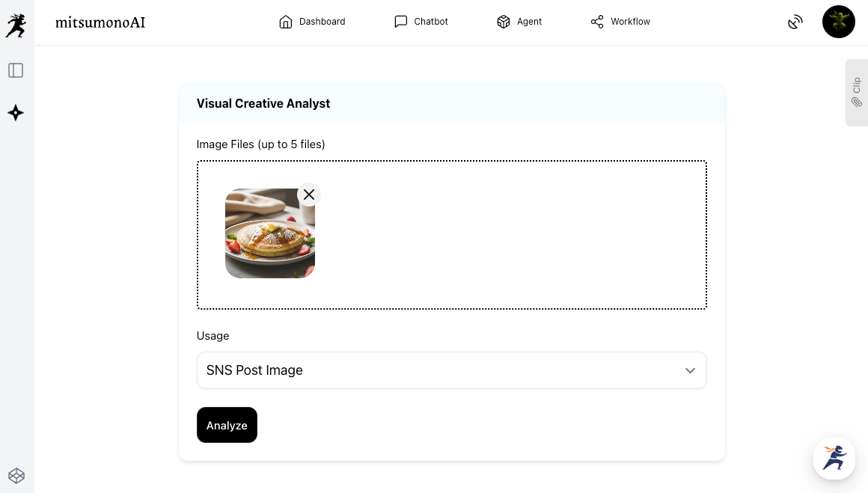Click the Visual Creative Analyst heading
This screenshot has width=868, height=493.
[263, 103]
